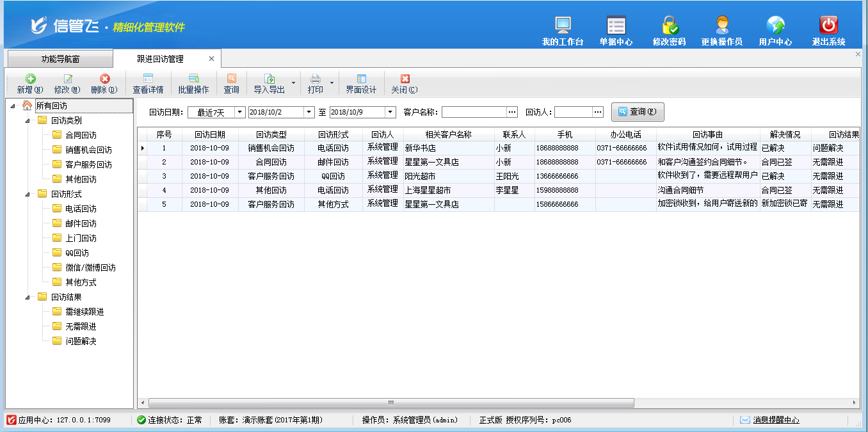This screenshot has width=868, height=432.
Task: Click the horizontal scrollbar of the table
Action: [390, 403]
